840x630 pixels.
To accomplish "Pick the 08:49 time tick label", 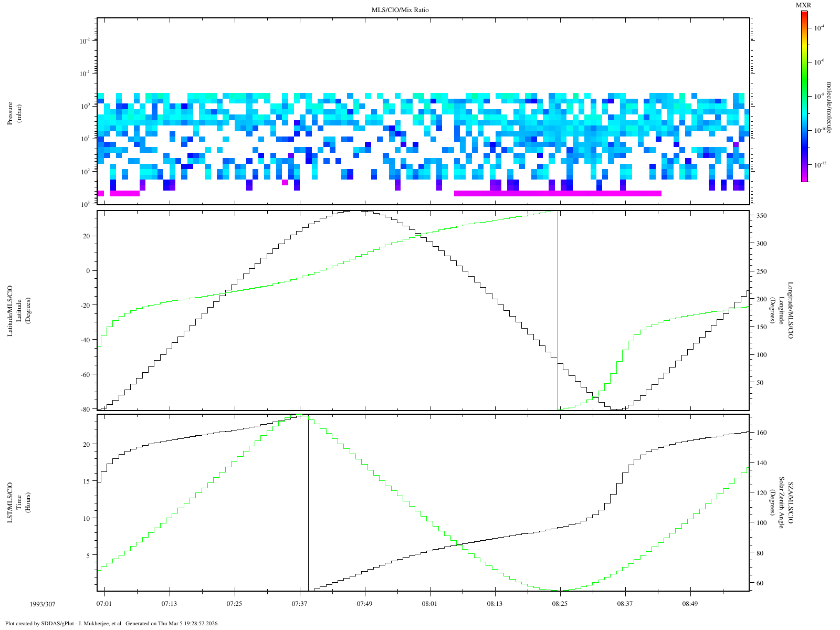I will pyautogui.click(x=690, y=604).
